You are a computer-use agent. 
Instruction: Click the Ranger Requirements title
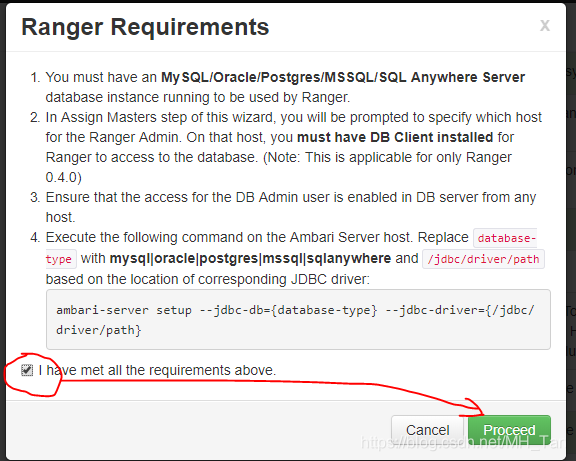pos(145,27)
